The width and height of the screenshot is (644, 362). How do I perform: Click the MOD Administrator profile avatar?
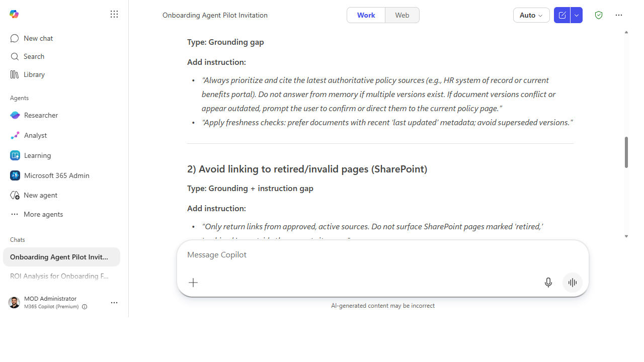[x=14, y=302]
